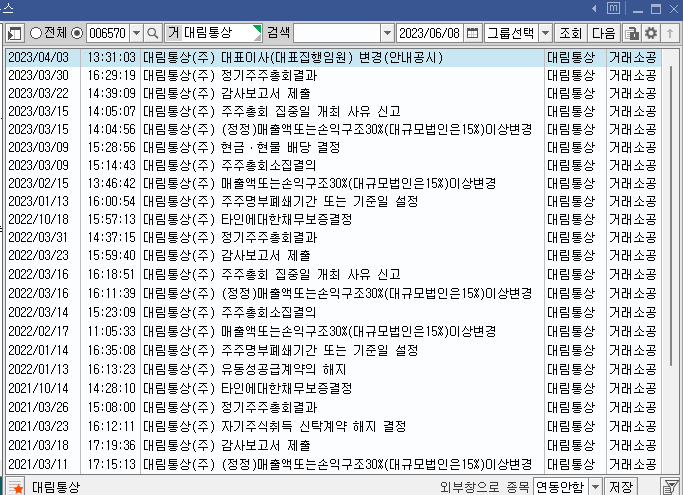
Task: Select 주주명부폐쇄기간 row dated 2022/01/14
Action: click(281, 350)
